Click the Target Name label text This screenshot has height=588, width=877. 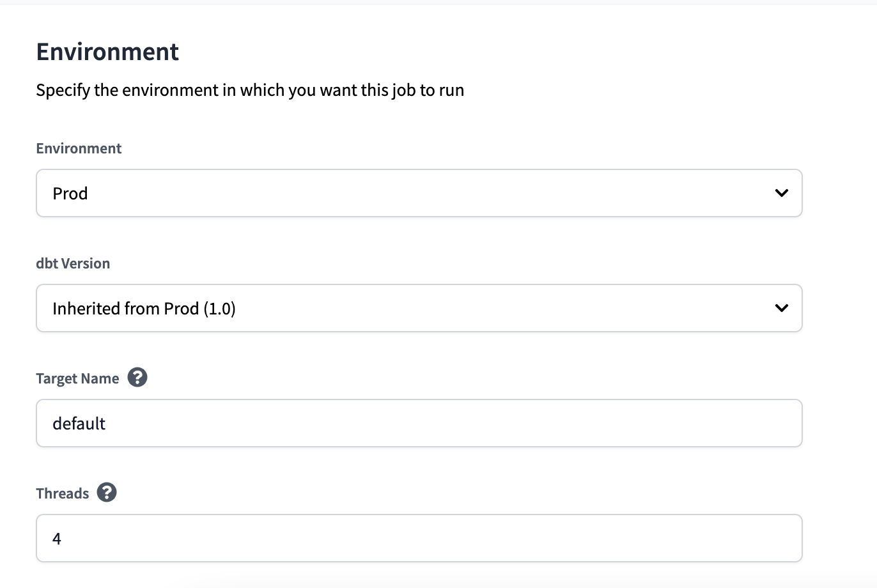[x=77, y=378]
